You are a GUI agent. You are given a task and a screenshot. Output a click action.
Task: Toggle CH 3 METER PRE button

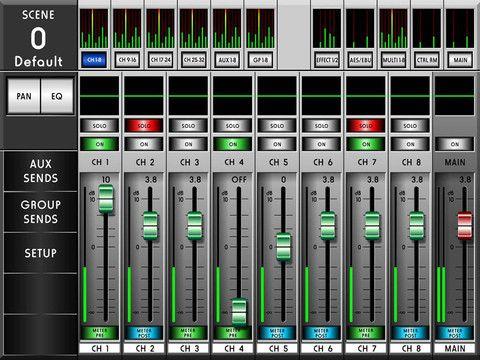188,333
